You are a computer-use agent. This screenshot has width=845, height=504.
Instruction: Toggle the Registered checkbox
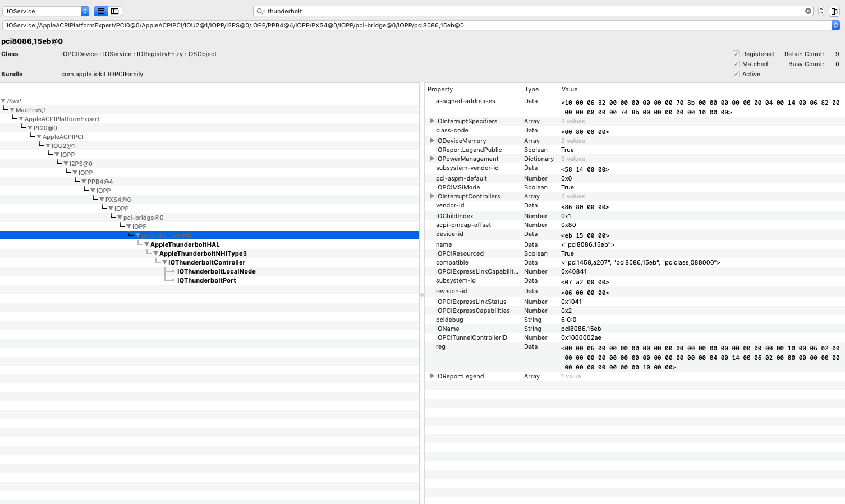tap(736, 54)
